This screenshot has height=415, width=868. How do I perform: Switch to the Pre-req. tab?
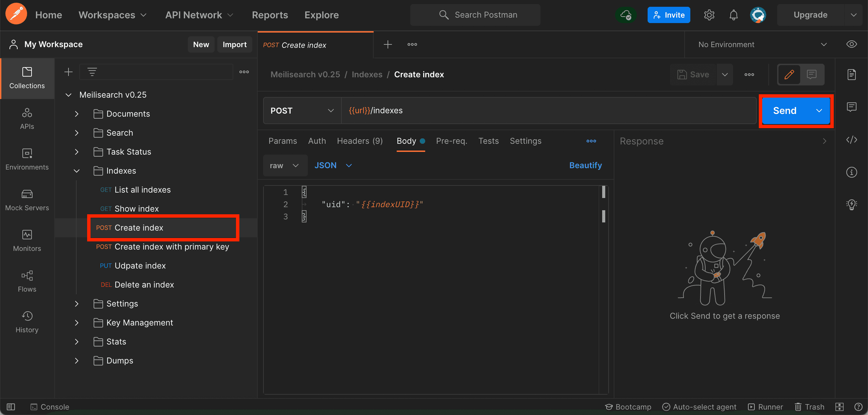click(452, 141)
